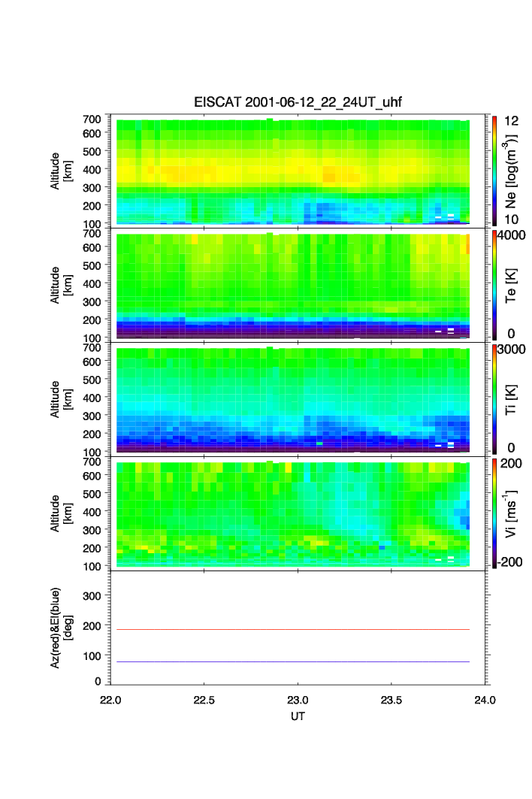532x799 pixels.
Task: Click the azimuth line near 185 degrees
Action: point(293,629)
